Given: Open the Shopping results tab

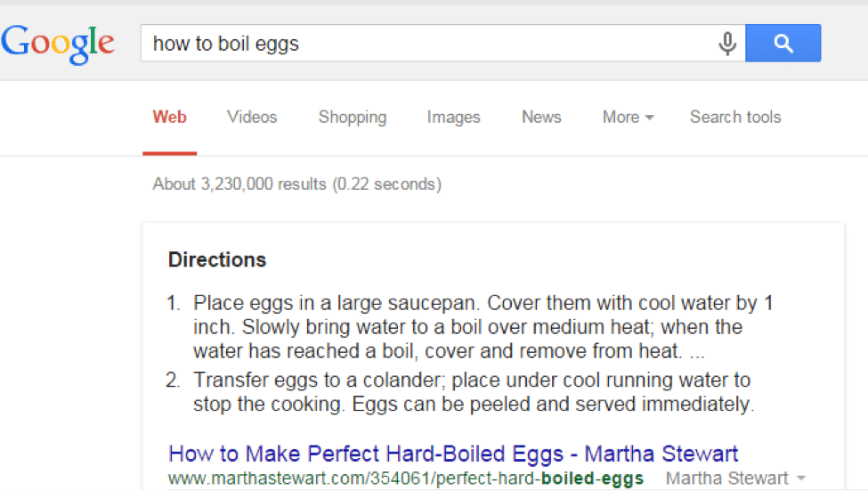Looking at the screenshot, I should (352, 117).
